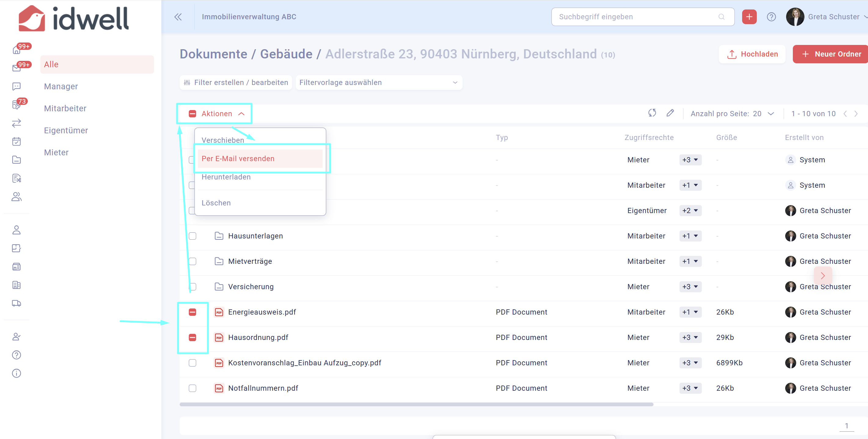Uncheck the Energieausweis.pdf checkbox

[x=192, y=312]
